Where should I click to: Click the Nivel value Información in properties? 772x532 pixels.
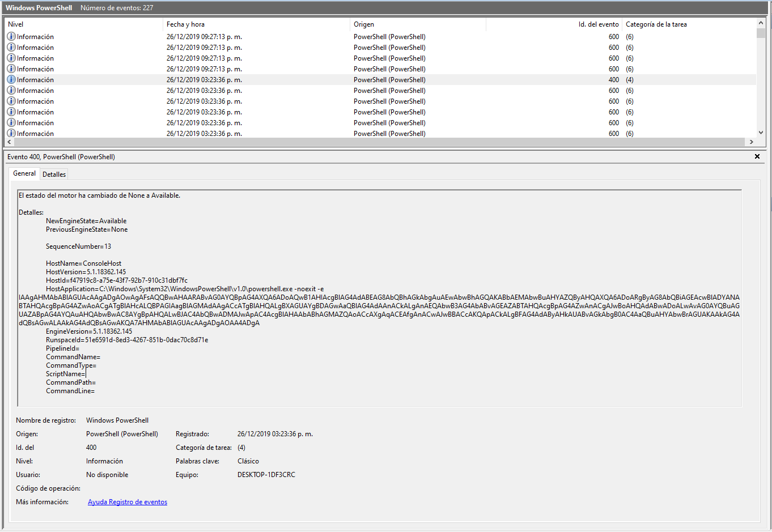click(104, 461)
